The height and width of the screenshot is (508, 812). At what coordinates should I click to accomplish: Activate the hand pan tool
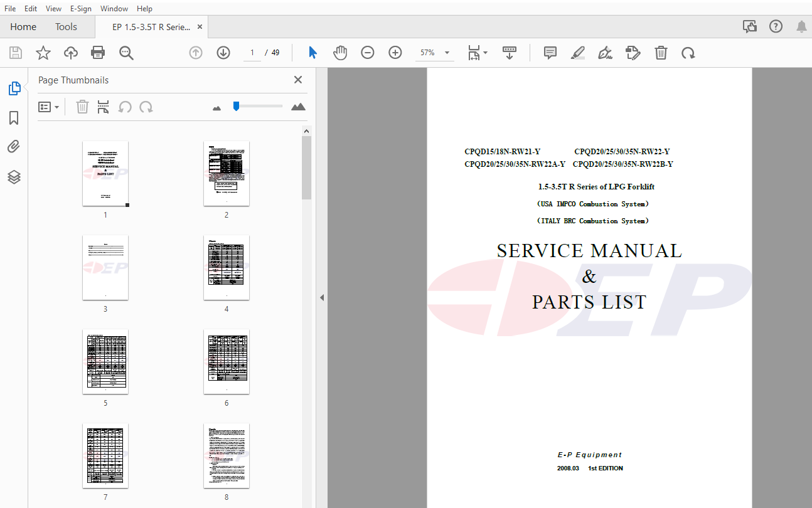[340, 53]
